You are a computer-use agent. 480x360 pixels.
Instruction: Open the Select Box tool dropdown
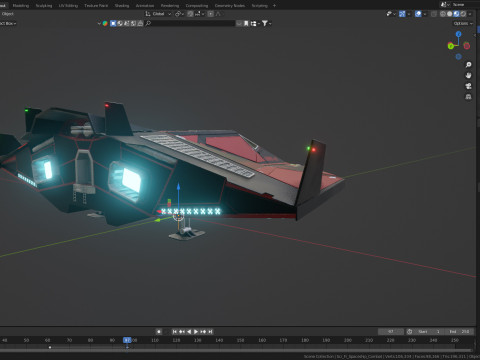[x=8, y=23]
